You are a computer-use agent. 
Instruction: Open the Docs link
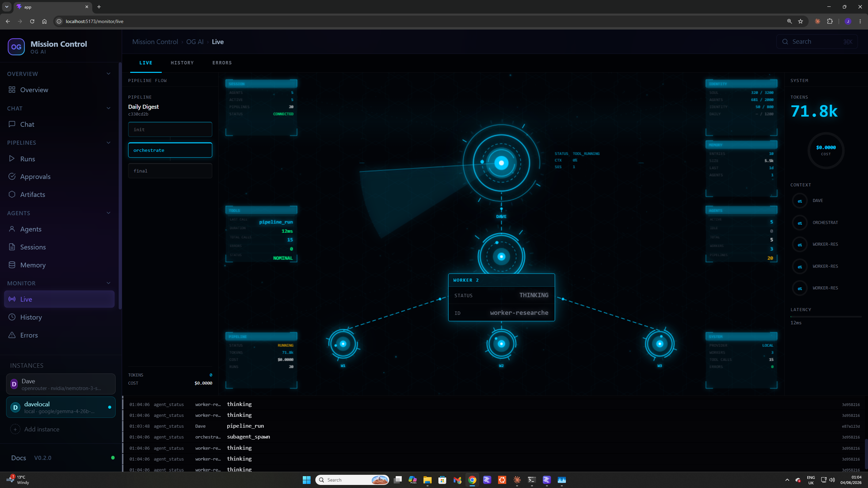tap(18, 458)
